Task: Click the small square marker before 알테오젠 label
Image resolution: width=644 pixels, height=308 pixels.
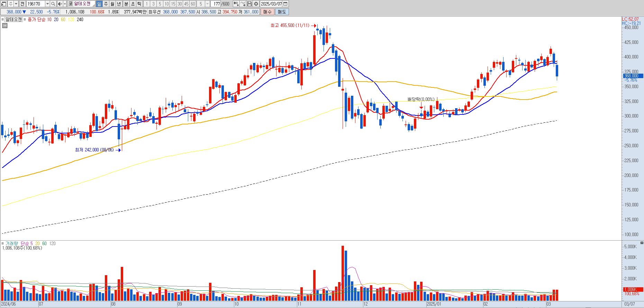Action: [x=3, y=20]
